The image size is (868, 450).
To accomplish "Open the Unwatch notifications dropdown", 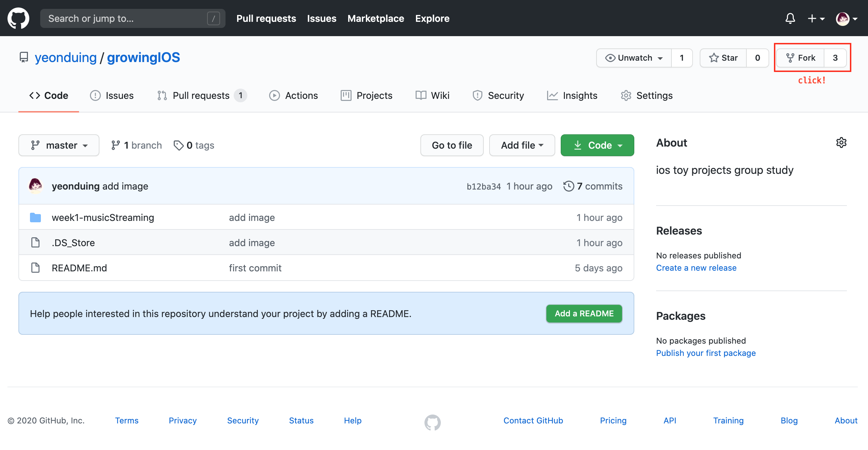I will (x=634, y=58).
